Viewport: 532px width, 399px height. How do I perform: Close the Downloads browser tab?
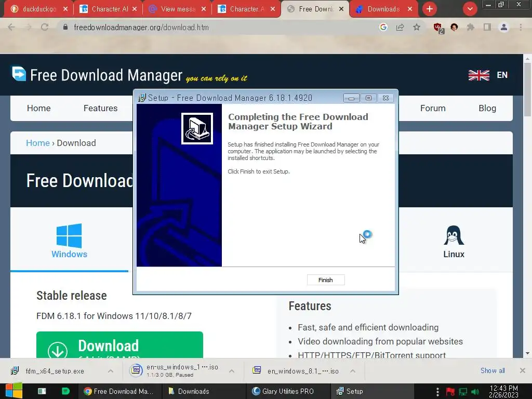tap(410, 9)
